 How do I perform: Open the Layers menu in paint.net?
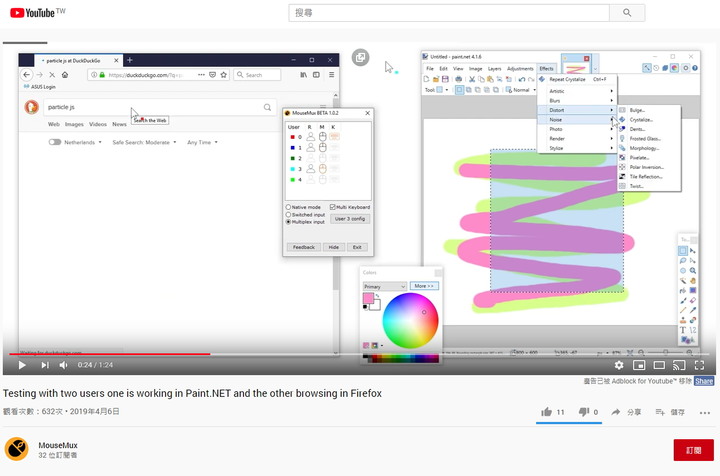click(x=495, y=68)
